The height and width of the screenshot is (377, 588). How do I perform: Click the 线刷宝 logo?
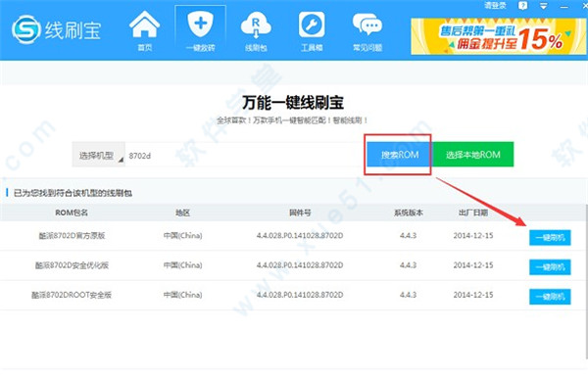click(x=56, y=29)
